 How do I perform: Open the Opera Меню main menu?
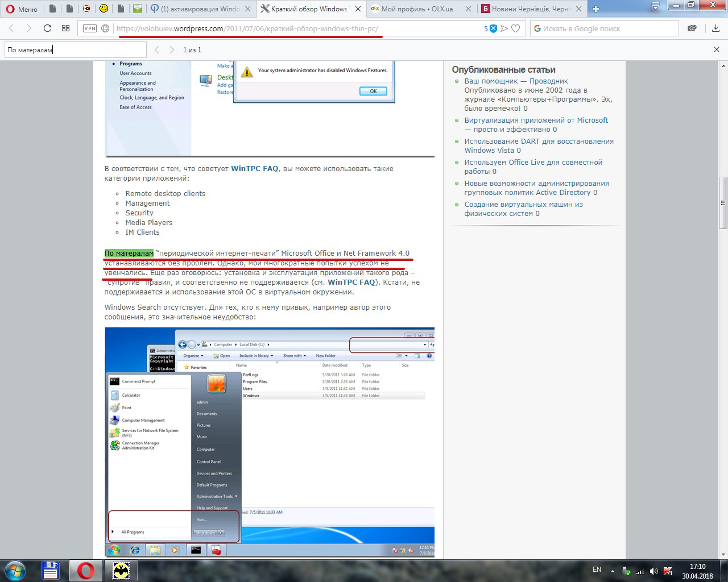(20, 9)
